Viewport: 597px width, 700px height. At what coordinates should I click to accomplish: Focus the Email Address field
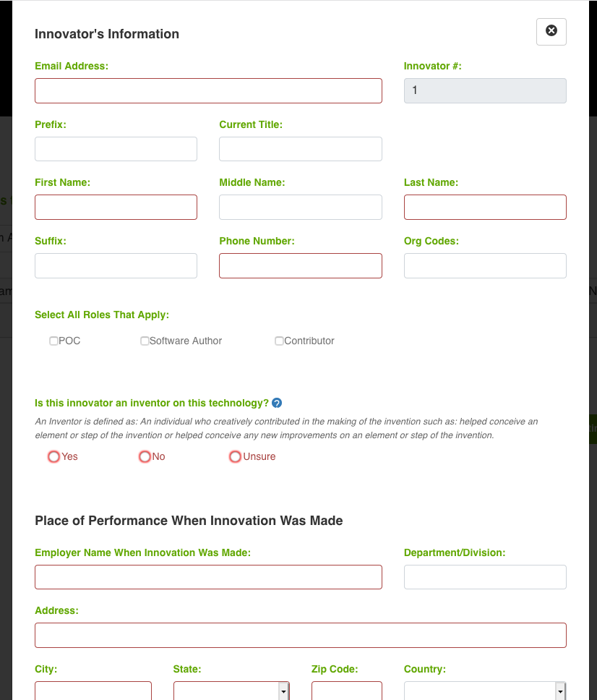coord(208,90)
